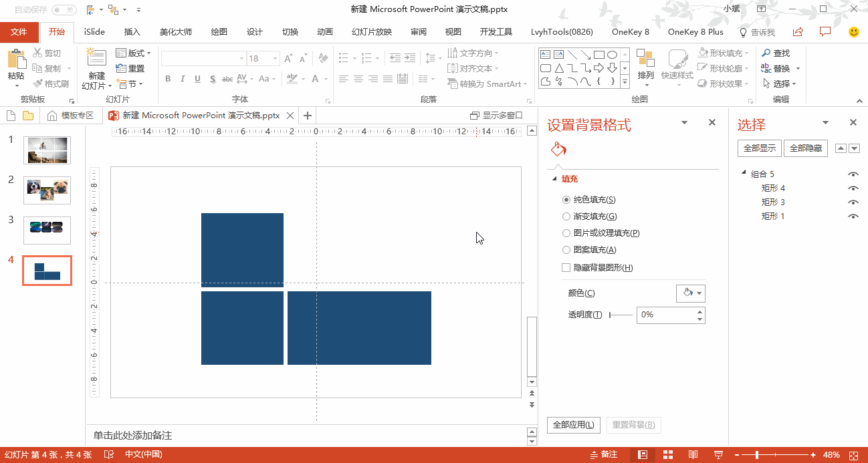Viewport: 868px width, 463px height.
Task: Open the iSlide tab
Action: tap(93, 31)
